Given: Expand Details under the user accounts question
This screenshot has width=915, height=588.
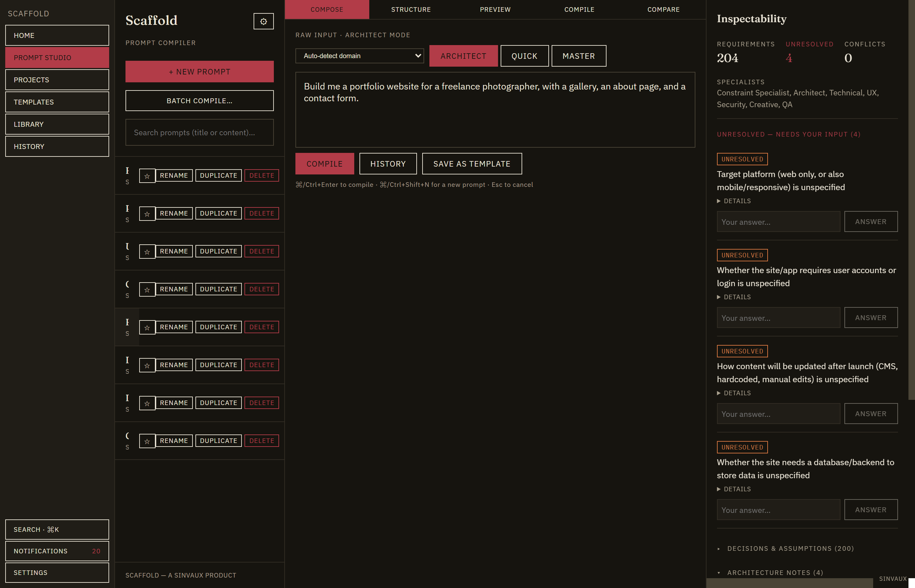Looking at the screenshot, I should pyautogui.click(x=734, y=297).
